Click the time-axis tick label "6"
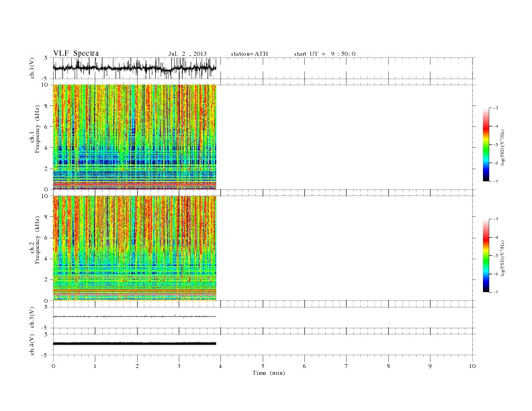Screen dimensions: 532x411 coord(304,366)
